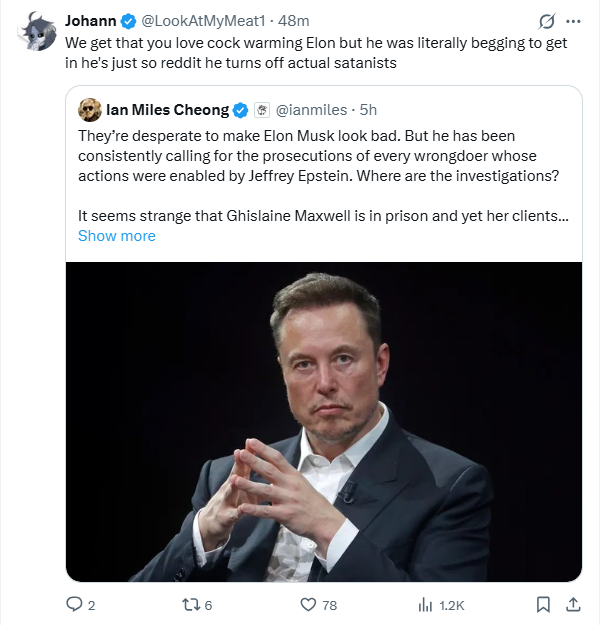Click the Grok icon beside the post
The height and width of the screenshot is (625, 600).
coord(547,21)
